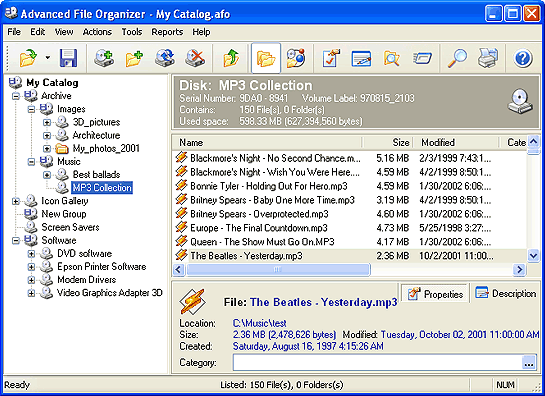
Task: Click the edit description card toolbar icon
Action: coord(361,58)
